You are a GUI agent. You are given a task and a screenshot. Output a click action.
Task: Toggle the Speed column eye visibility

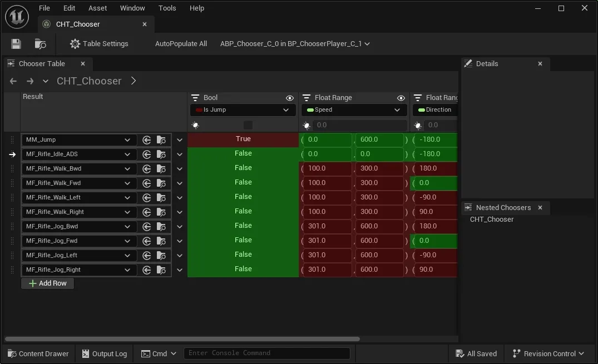coord(401,98)
